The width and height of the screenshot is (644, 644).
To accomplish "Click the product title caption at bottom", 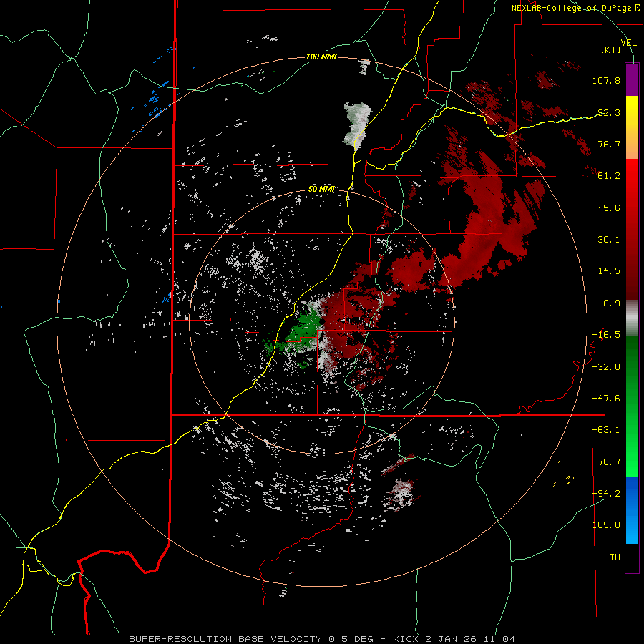I will tap(321, 639).
